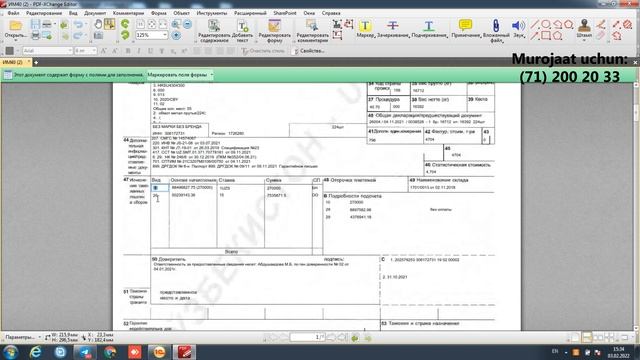The image size is (640, 360).
Task: Click the Всего total cell
Action: point(231,251)
